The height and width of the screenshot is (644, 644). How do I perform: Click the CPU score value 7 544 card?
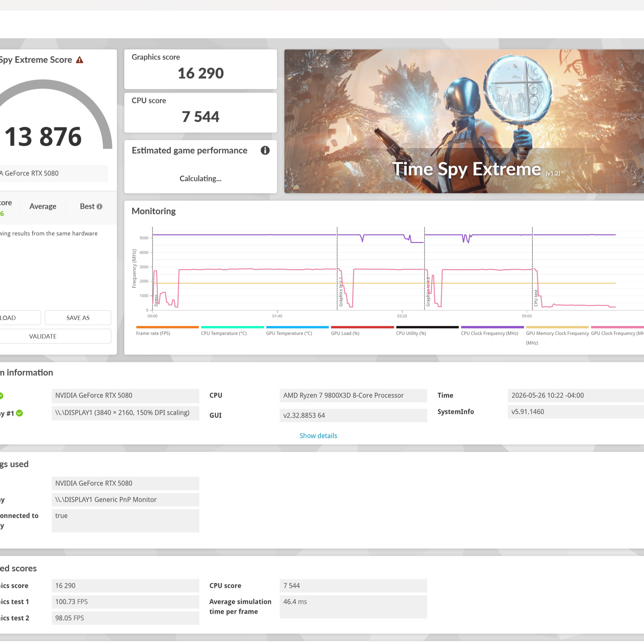click(200, 113)
